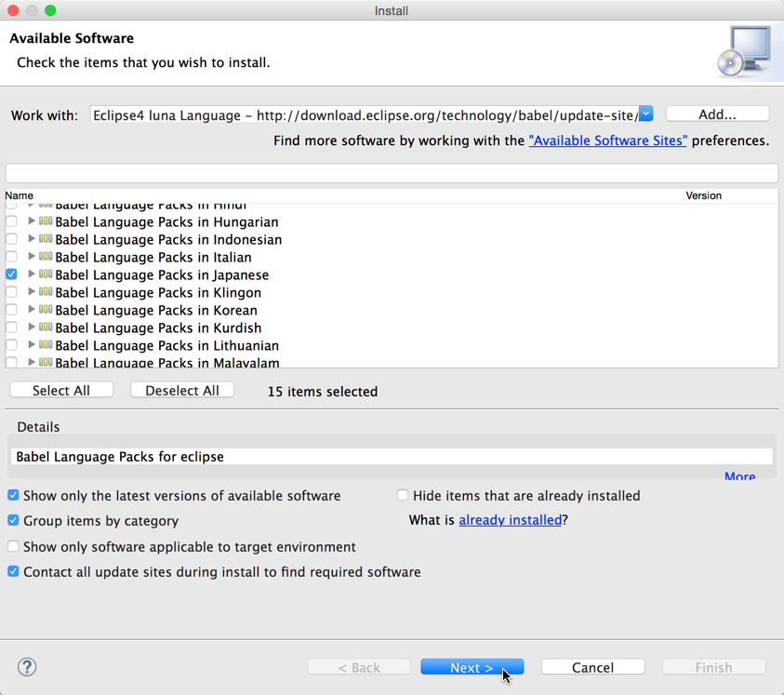
Task: Check Babel Language Packs in Korean
Action: [x=11, y=310]
